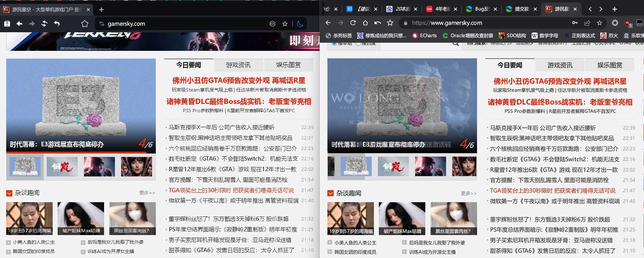Select the E3 tombstone slide thumbnail in right page

[x=356, y=167]
